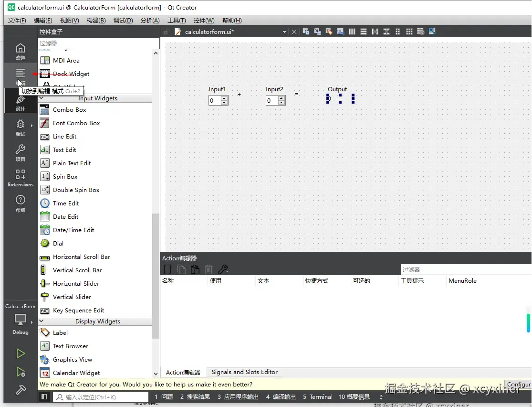
Task: Open Help (帮助) mode in sidebar
Action: (x=21, y=203)
